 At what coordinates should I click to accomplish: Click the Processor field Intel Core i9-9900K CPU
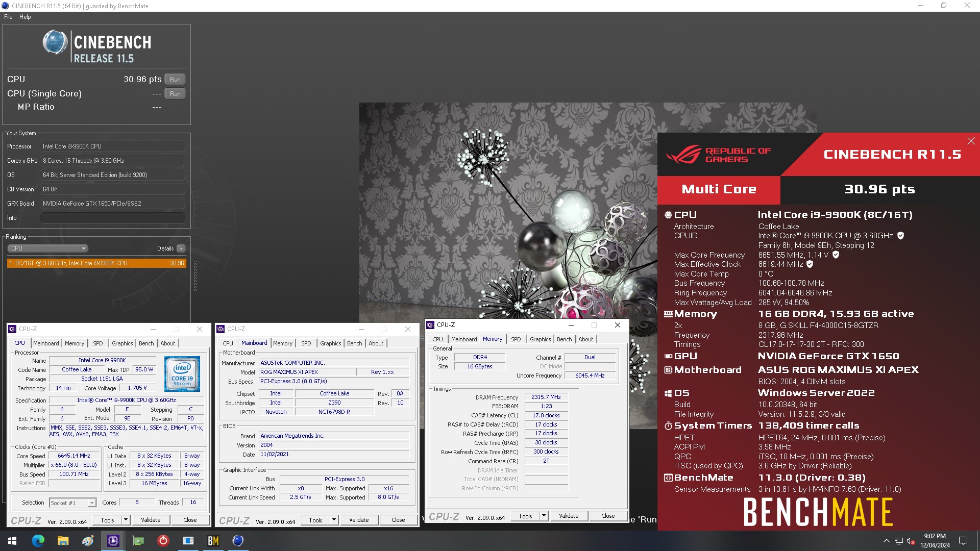point(112,146)
